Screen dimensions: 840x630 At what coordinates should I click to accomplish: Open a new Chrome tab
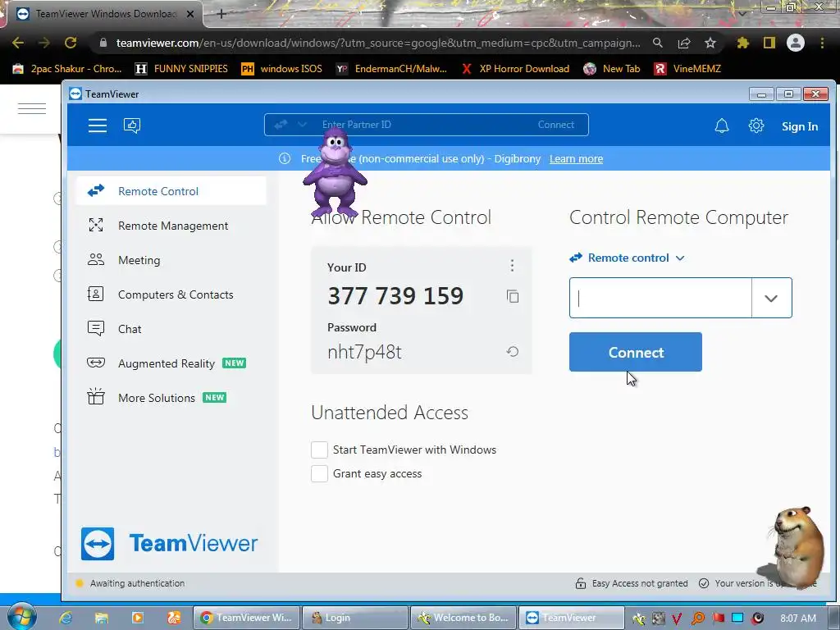pyautogui.click(x=221, y=14)
